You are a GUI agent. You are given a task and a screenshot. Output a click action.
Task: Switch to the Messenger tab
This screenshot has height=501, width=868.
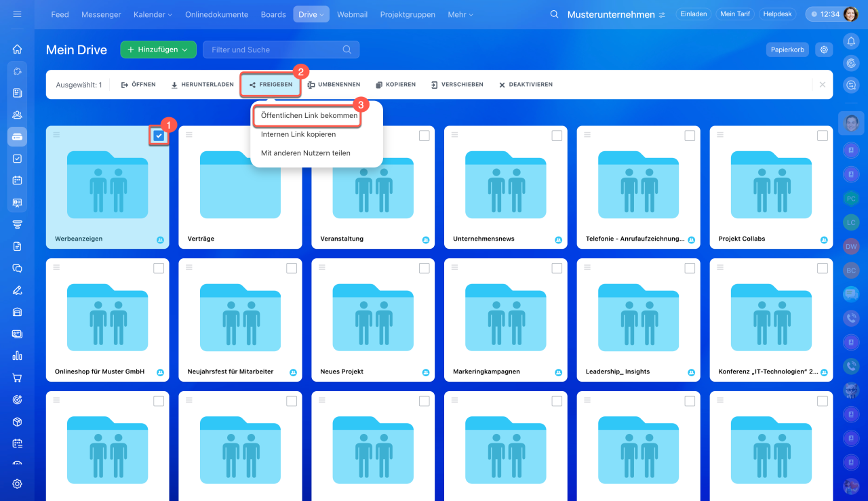(101, 14)
